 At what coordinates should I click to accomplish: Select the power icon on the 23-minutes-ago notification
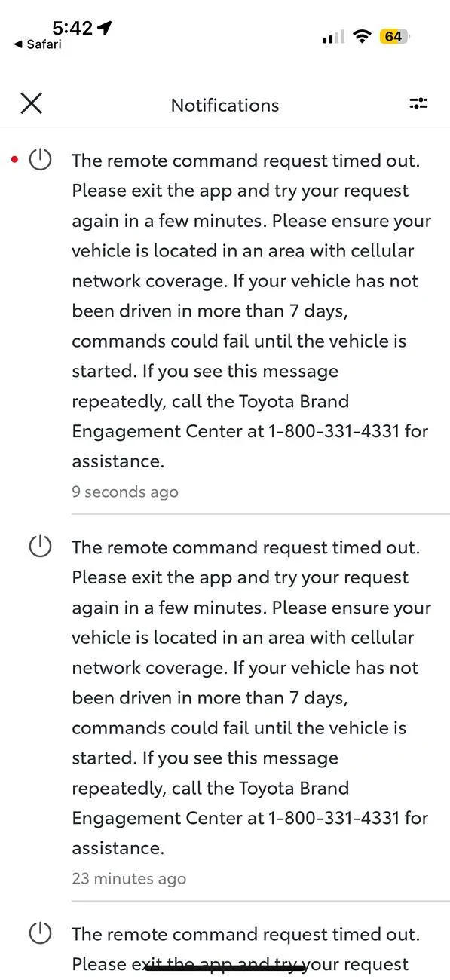point(39,546)
